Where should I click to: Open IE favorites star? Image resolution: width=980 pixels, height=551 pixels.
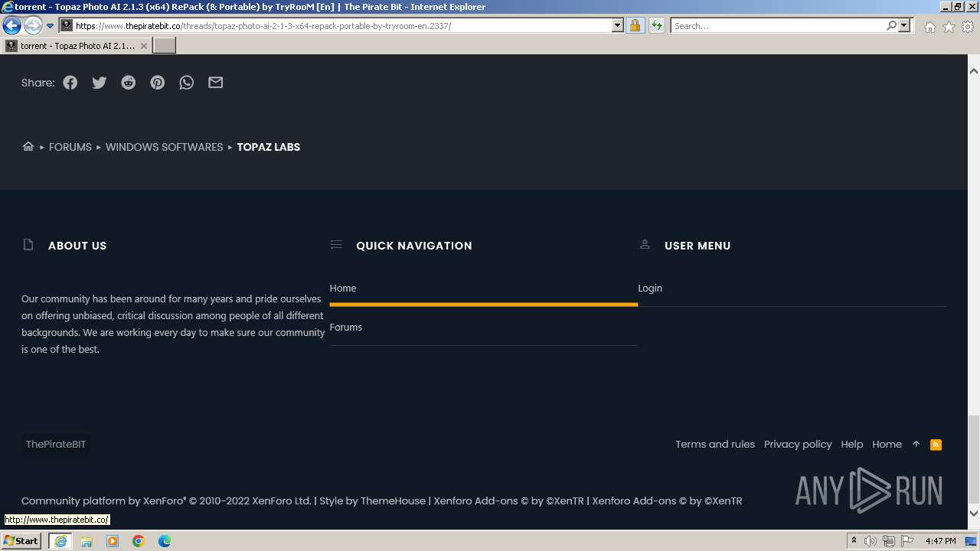(x=949, y=27)
